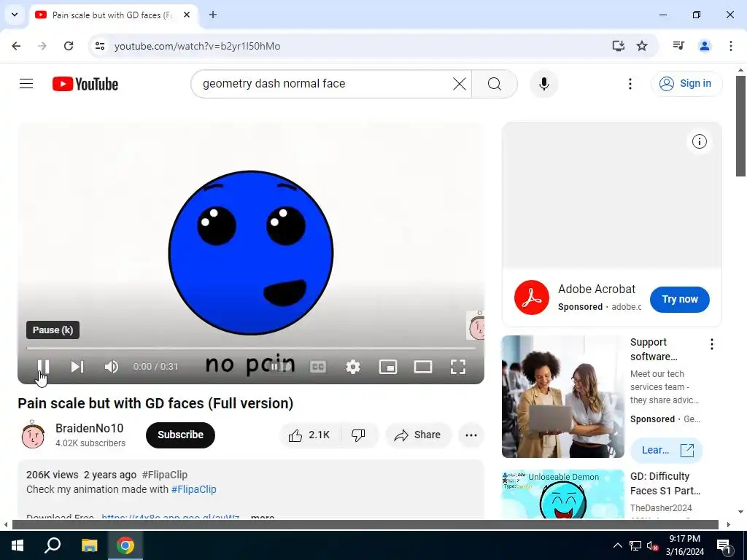This screenshot has width=747, height=560.
Task: Go forward in browser history
Action: [x=42, y=46]
